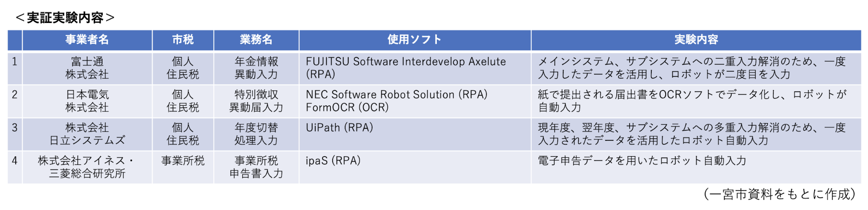Image resolution: width=868 pixels, height=210 pixels.
Task: Select the FUJITSU Software Interdevelop Axelute cell
Action: point(415,68)
